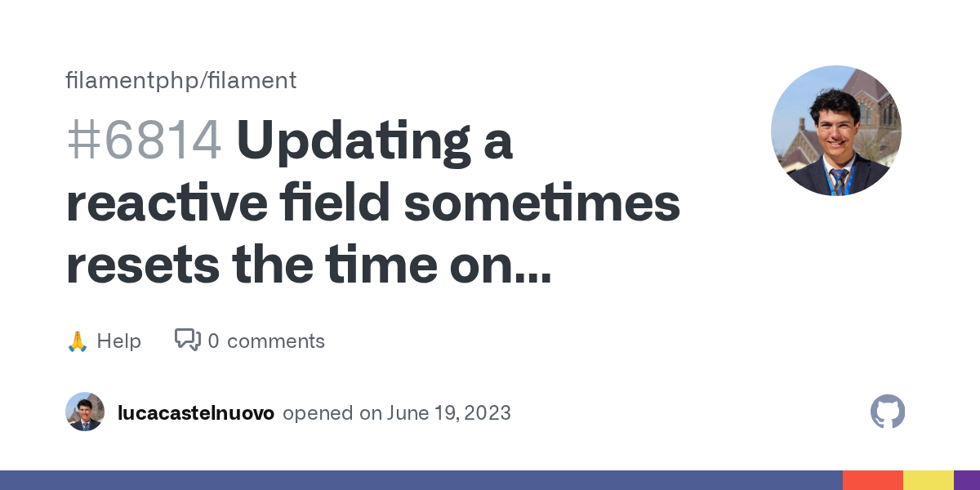Click the red-orange segment of the bottom bar

(872, 480)
